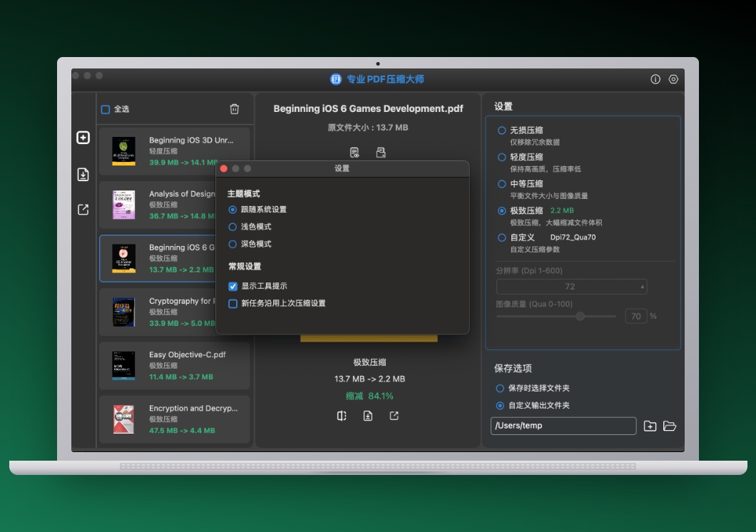Viewport: 756px width, 532px height.
Task: Toggle the 全选 checkbox
Action: tap(105, 109)
